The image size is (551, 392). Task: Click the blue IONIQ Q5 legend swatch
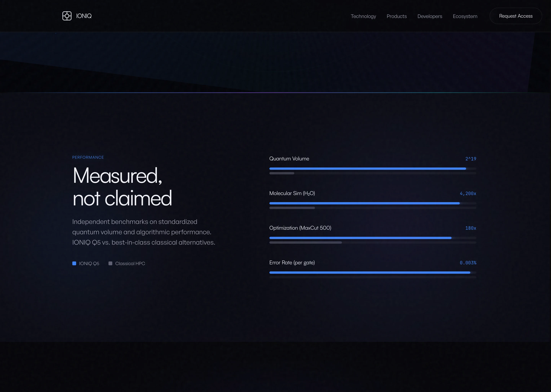point(74,263)
